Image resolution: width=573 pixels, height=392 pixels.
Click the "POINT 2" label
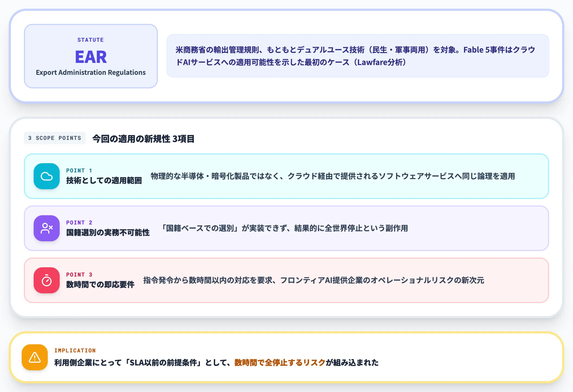[x=79, y=223]
